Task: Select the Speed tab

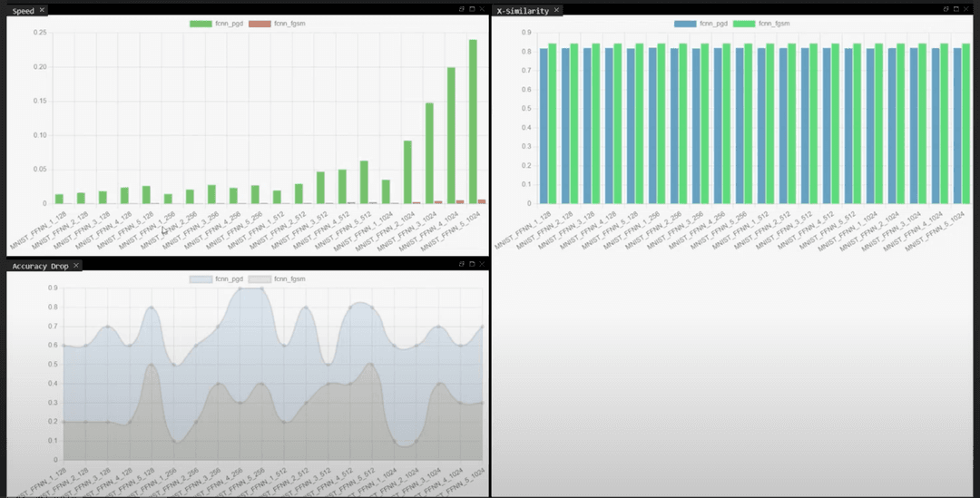Action: [x=23, y=10]
